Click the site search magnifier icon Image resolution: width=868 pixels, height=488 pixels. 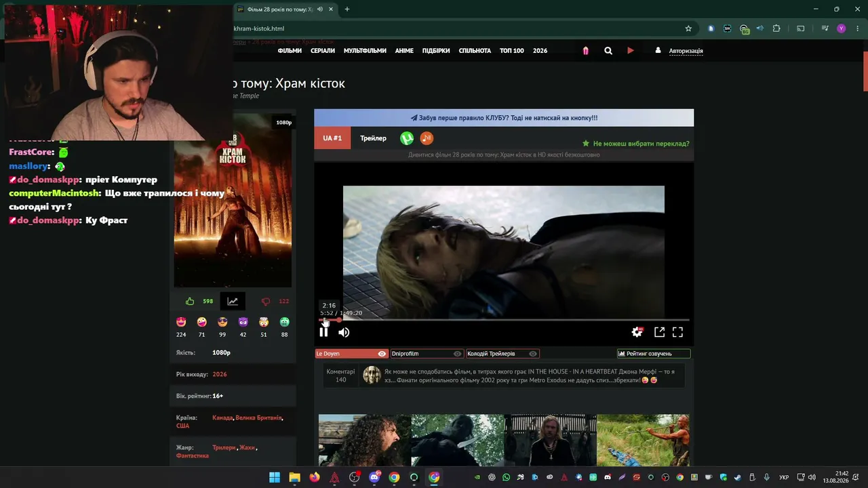(x=608, y=51)
